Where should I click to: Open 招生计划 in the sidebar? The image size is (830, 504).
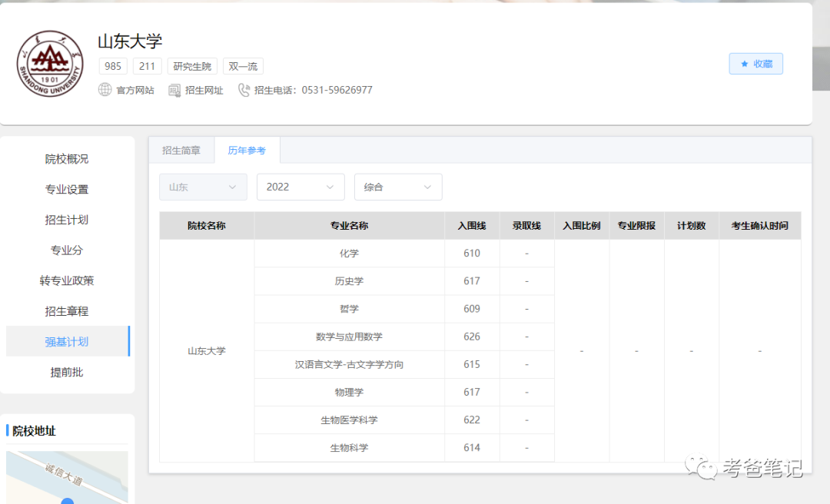click(x=67, y=220)
